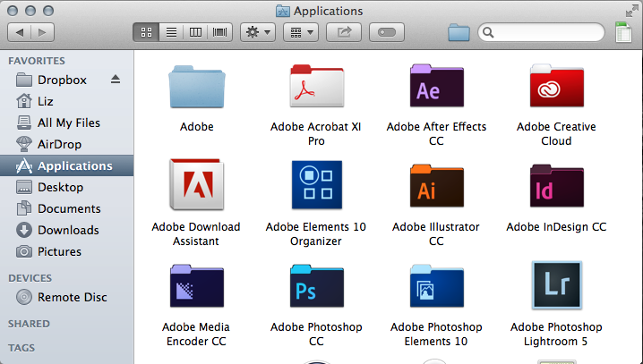Viewport: 643px width, 364px height.
Task: Click the magnifying glass search icon
Action: tap(487, 32)
